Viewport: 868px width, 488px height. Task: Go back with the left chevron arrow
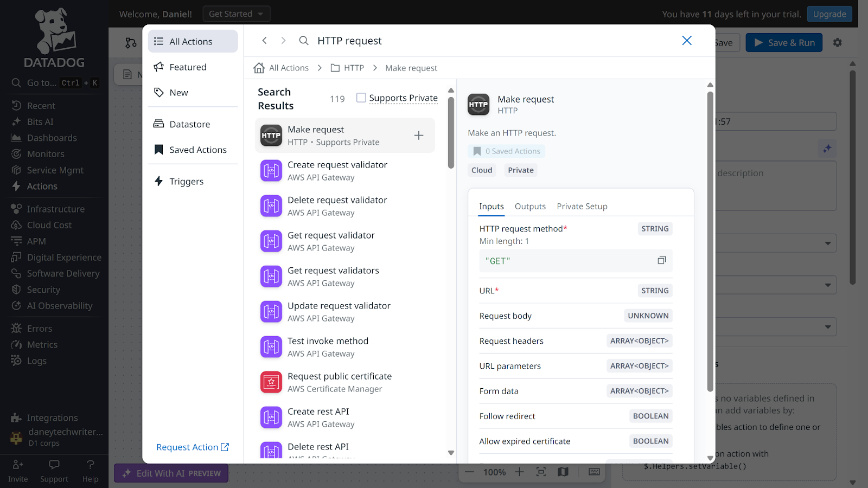tap(265, 41)
